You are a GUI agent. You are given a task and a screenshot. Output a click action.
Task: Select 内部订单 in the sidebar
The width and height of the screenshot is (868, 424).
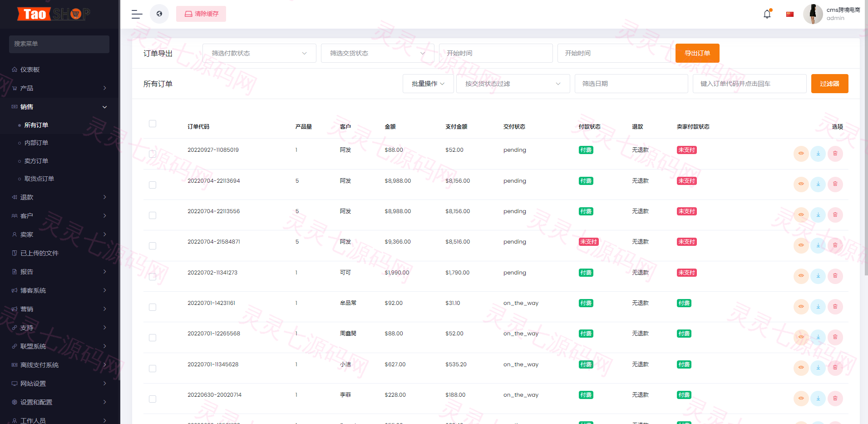[36, 143]
